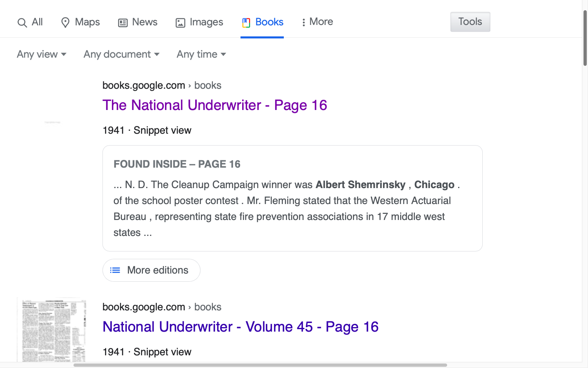Click the Maps pin icon
Viewport: 588px width, 368px height.
(65, 22)
